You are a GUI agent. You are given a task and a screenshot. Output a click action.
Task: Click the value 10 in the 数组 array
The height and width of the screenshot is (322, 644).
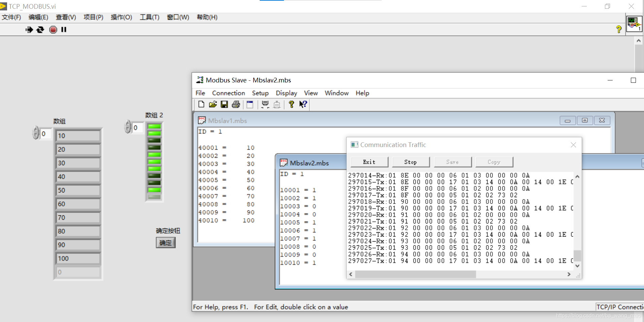pyautogui.click(x=78, y=135)
